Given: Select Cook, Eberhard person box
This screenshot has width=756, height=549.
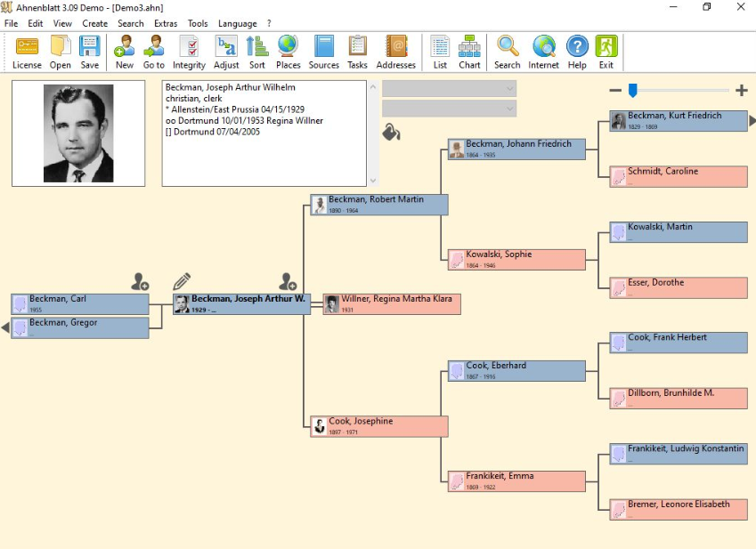Looking at the screenshot, I should coord(516,371).
